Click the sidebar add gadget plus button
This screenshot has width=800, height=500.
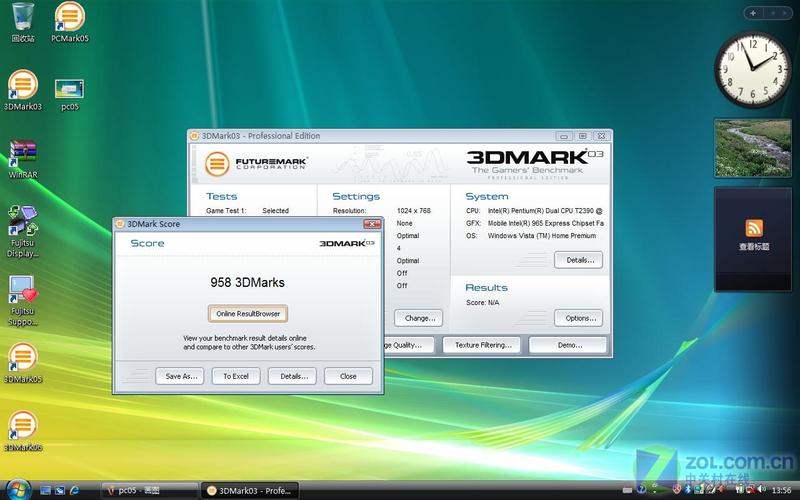pyautogui.click(x=753, y=13)
